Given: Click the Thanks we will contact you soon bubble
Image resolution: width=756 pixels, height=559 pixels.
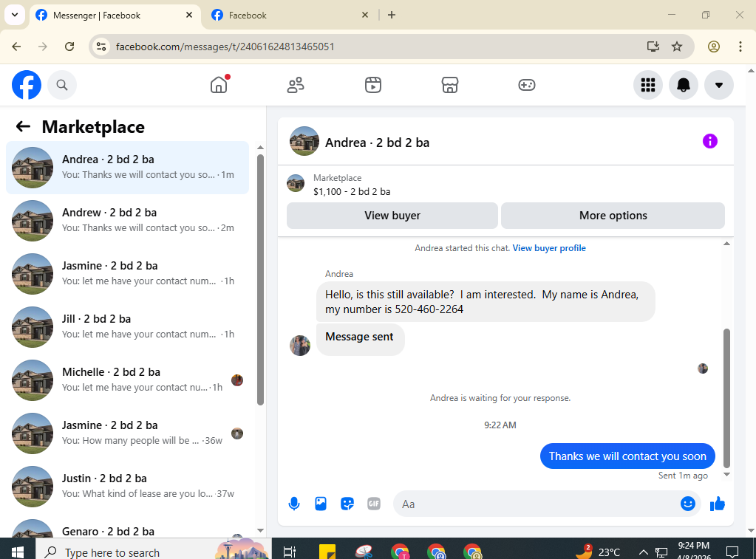Looking at the screenshot, I should 627,456.
